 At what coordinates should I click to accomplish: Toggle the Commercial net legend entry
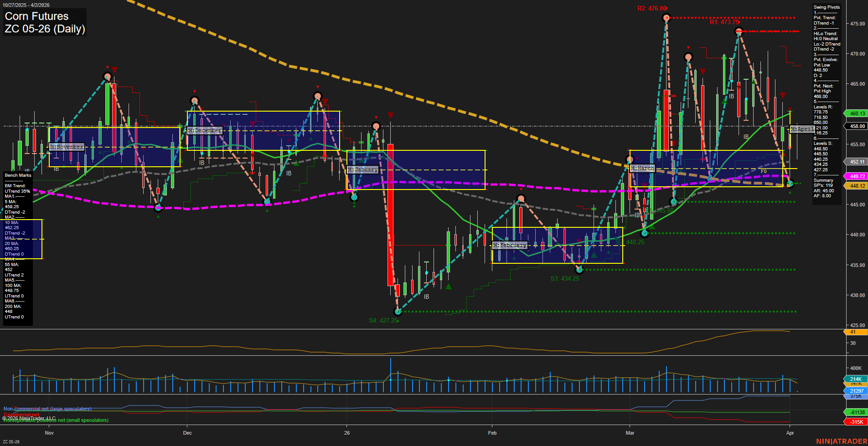click(x=19, y=415)
